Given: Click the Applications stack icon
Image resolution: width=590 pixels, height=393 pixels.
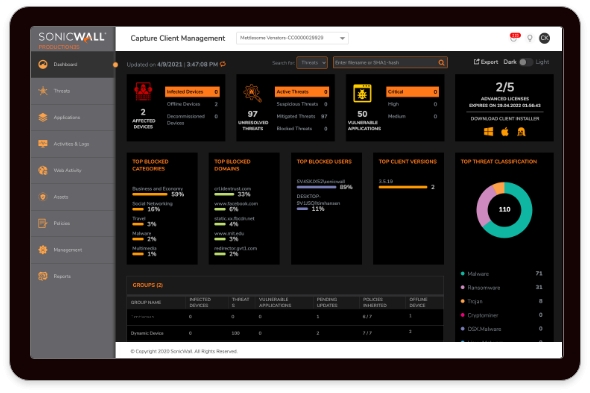Looking at the screenshot, I should [x=43, y=117].
